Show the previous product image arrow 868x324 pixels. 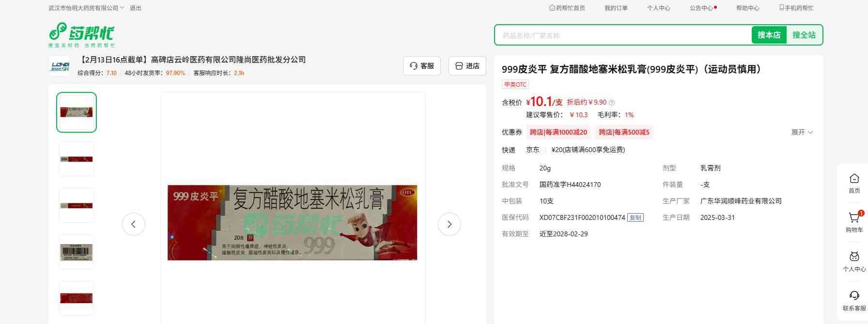click(134, 224)
